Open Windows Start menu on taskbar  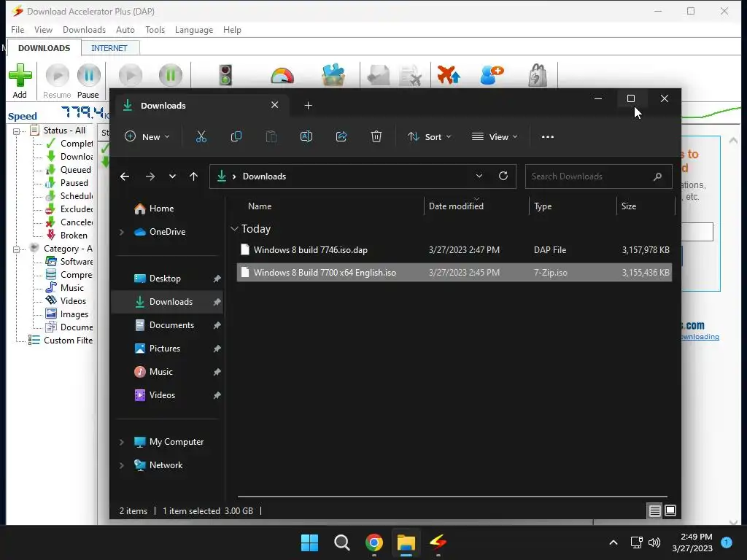coord(309,542)
